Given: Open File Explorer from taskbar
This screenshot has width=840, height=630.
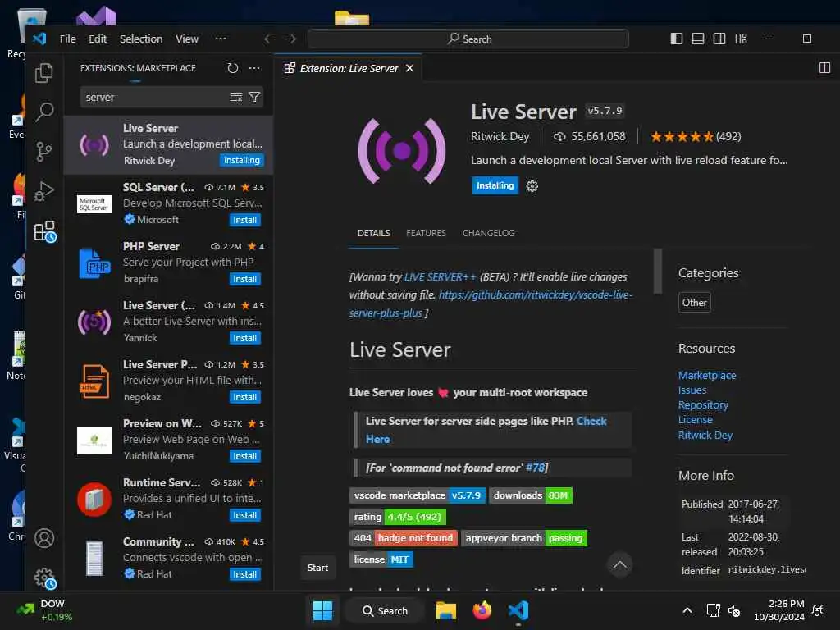Looking at the screenshot, I should pos(445,610).
